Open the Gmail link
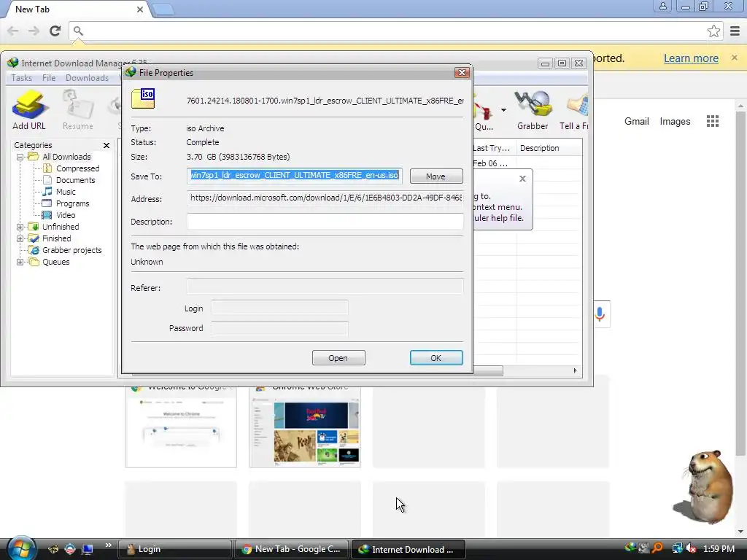 (636, 122)
